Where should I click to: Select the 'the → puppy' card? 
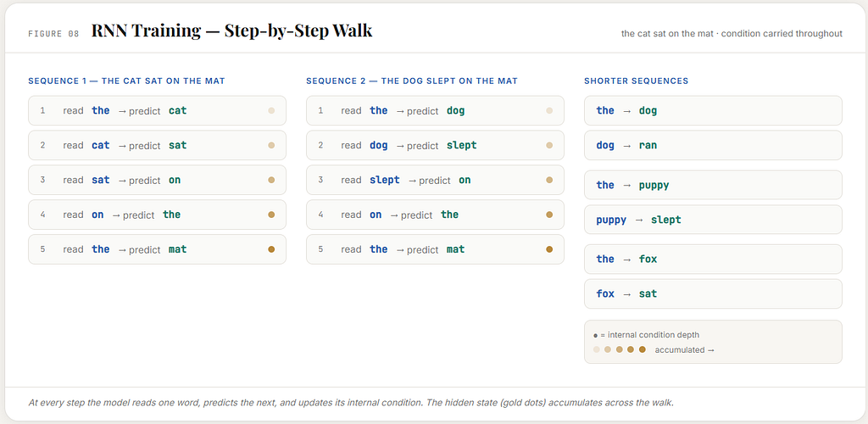tap(713, 185)
